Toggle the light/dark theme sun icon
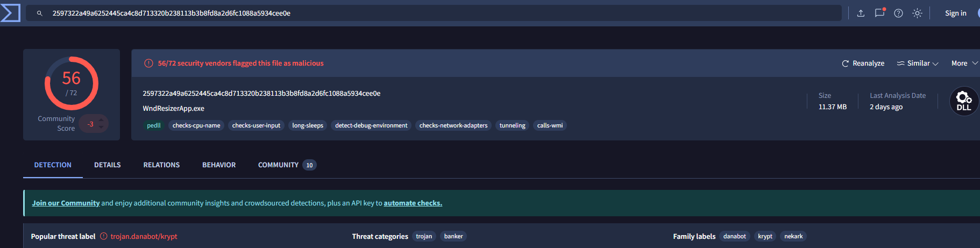The height and width of the screenshot is (248, 980). point(917,13)
